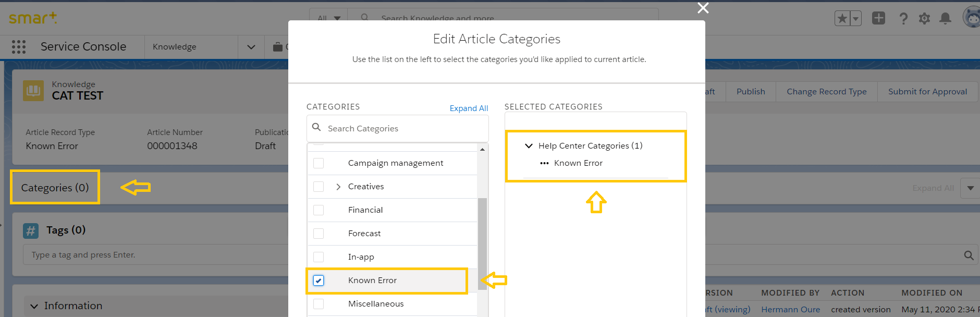Click the Search Categories input field

401,129
